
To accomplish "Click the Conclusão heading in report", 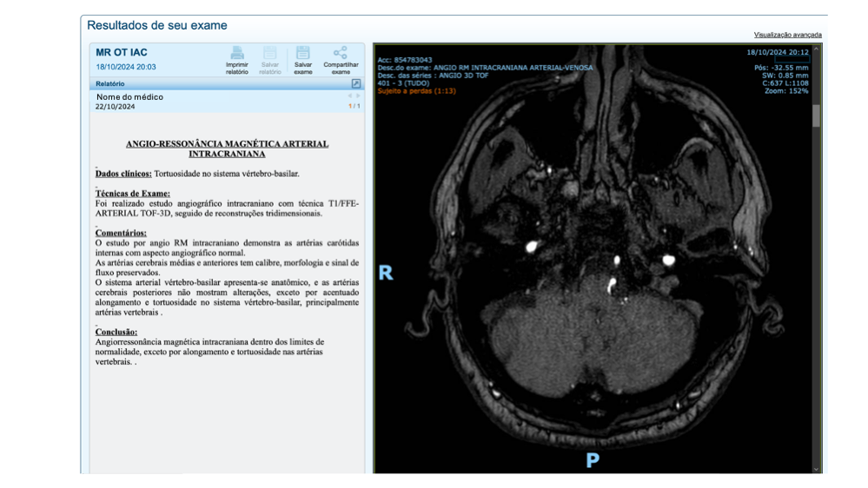I will tap(116, 332).
